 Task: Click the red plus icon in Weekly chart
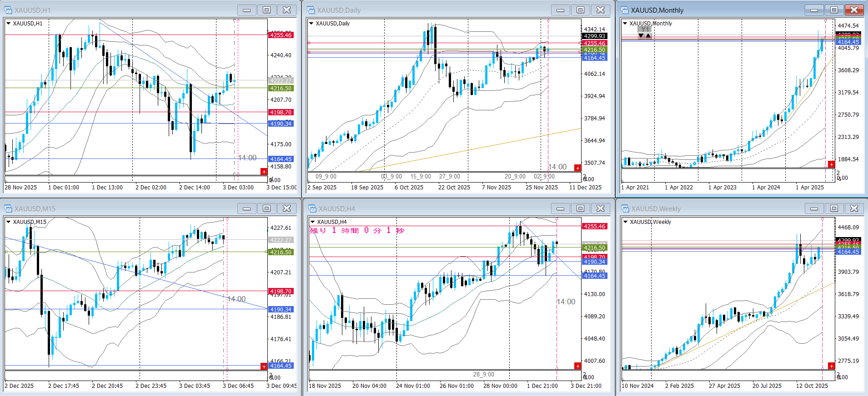(831, 366)
